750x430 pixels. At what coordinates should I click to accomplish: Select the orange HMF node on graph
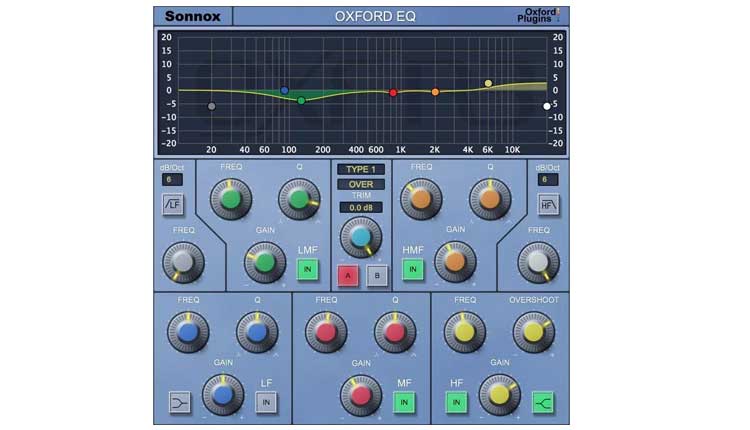435,92
